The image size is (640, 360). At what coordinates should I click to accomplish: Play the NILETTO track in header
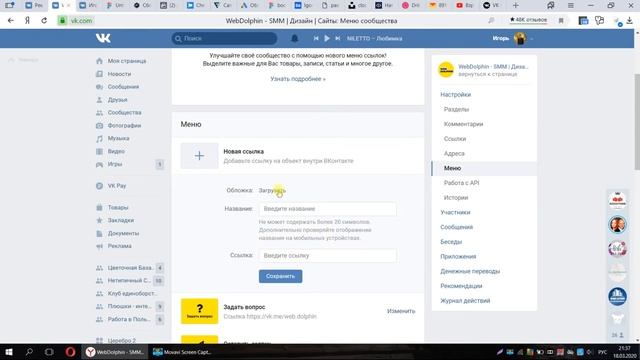327,38
